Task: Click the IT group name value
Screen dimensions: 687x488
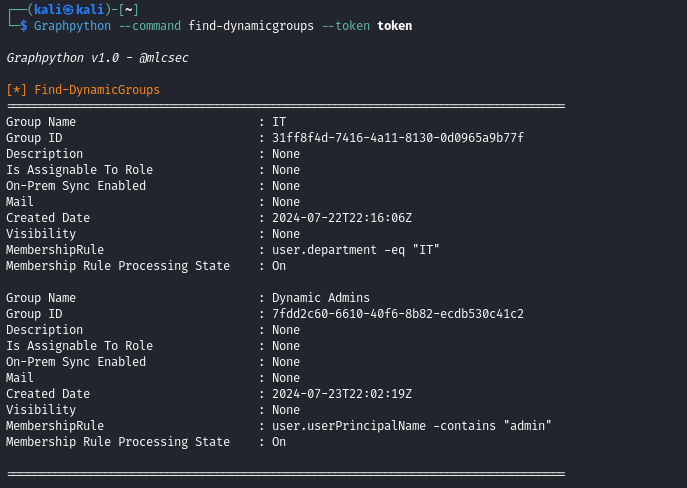Action: pyautogui.click(x=279, y=122)
